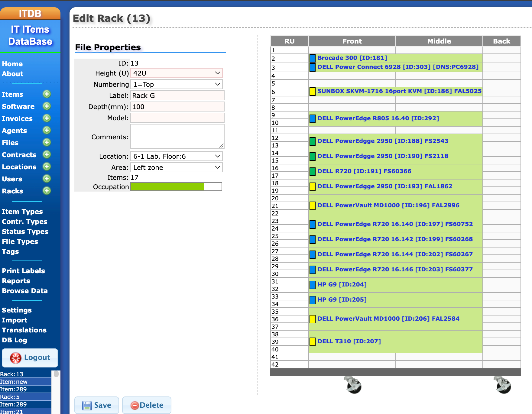Open the Import page
This screenshot has height=414, width=532.
(15, 320)
